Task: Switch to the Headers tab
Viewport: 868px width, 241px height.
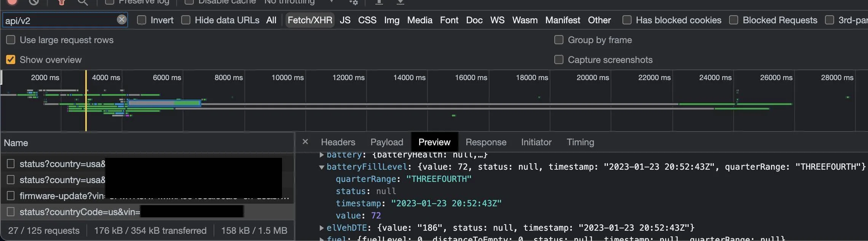Action: click(338, 142)
